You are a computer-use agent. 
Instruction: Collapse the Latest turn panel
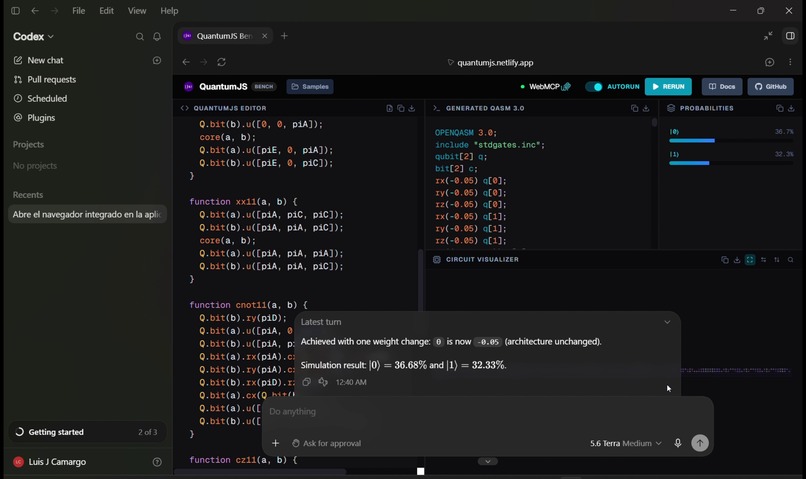(x=667, y=322)
